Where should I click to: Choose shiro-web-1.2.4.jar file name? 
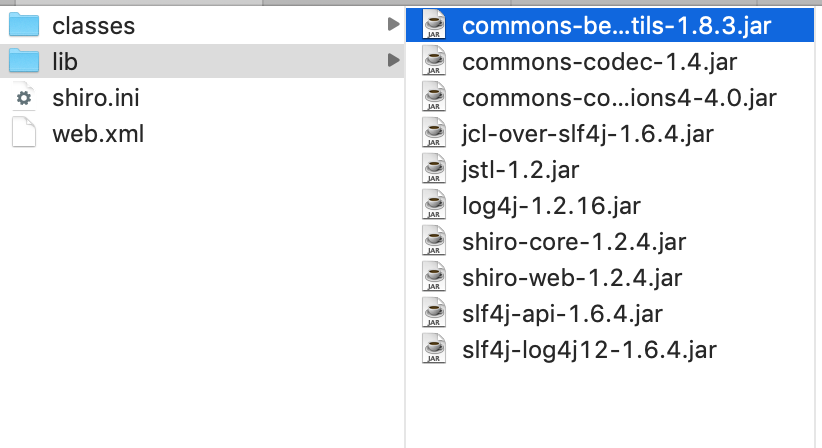[x=572, y=278]
